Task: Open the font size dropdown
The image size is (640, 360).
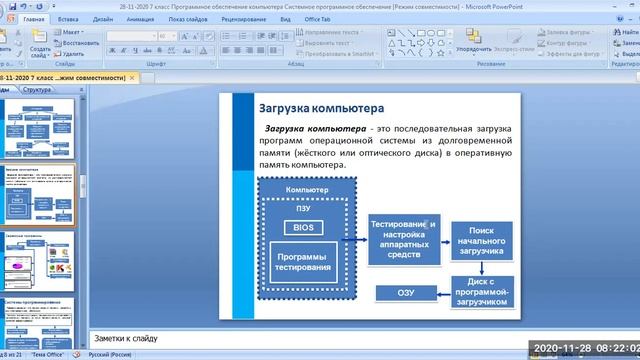Action: click(x=174, y=36)
